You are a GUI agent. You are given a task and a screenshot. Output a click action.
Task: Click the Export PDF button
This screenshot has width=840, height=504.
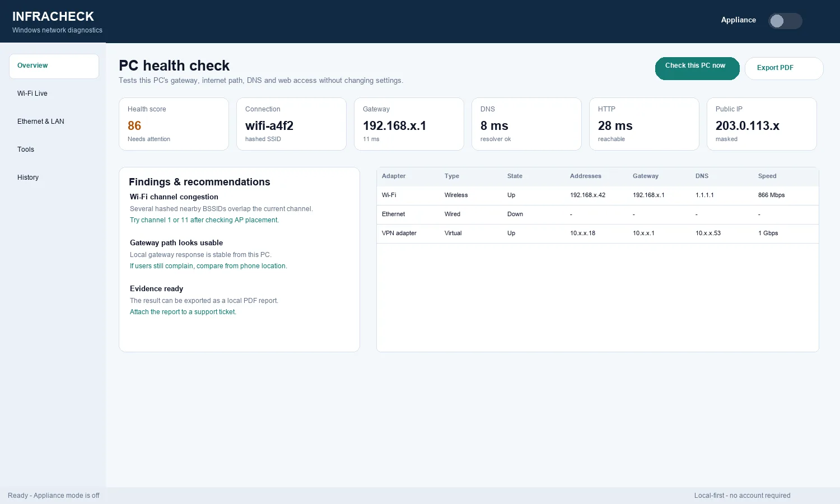[784, 68]
